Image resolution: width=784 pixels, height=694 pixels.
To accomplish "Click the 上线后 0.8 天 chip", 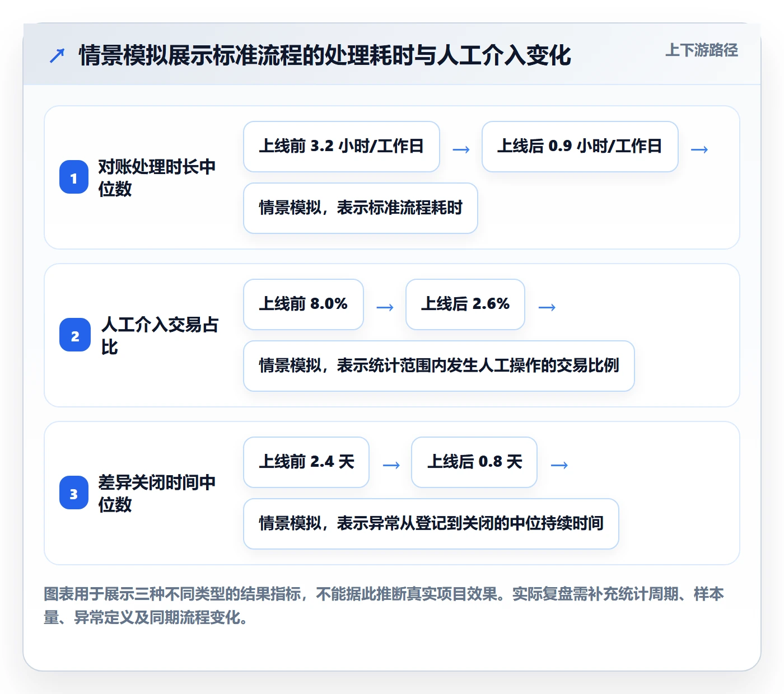I will [x=474, y=462].
